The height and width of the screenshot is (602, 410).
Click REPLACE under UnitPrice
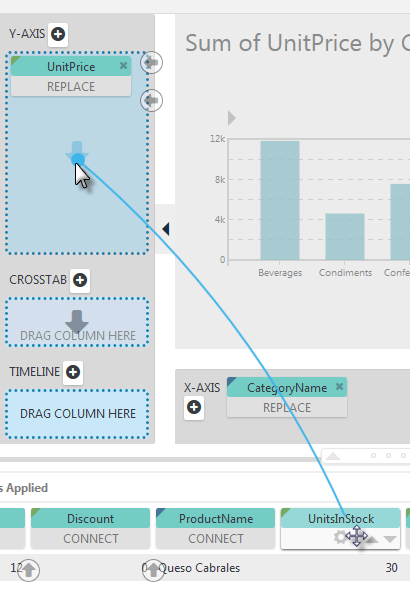[x=71, y=86]
